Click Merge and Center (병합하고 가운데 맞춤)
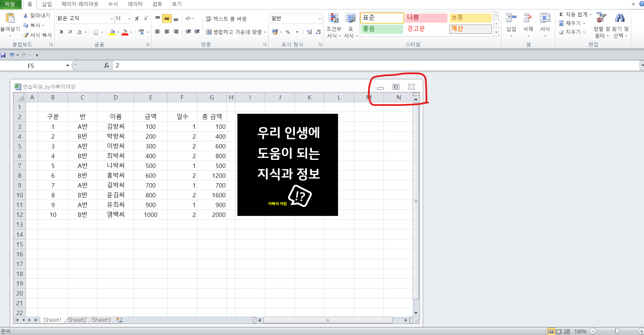This screenshot has width=644, height=335. click(234, 32)
